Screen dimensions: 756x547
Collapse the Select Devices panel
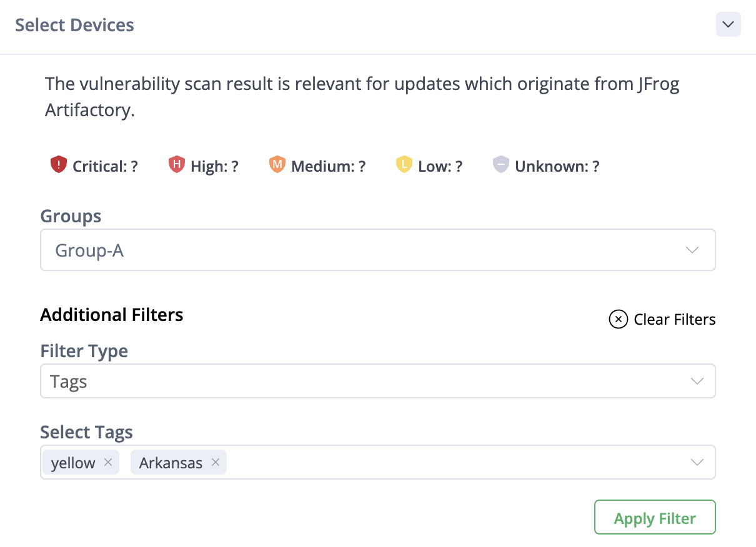point(728,24)
